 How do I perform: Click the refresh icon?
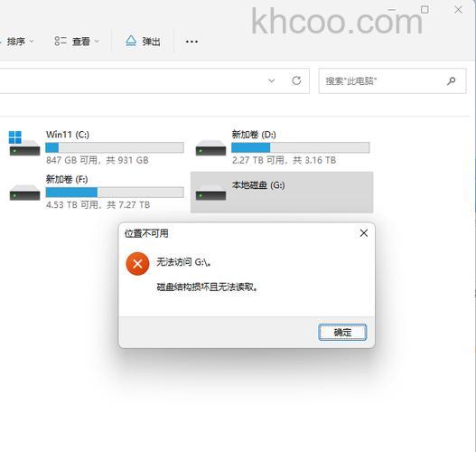tap(296, 80)
